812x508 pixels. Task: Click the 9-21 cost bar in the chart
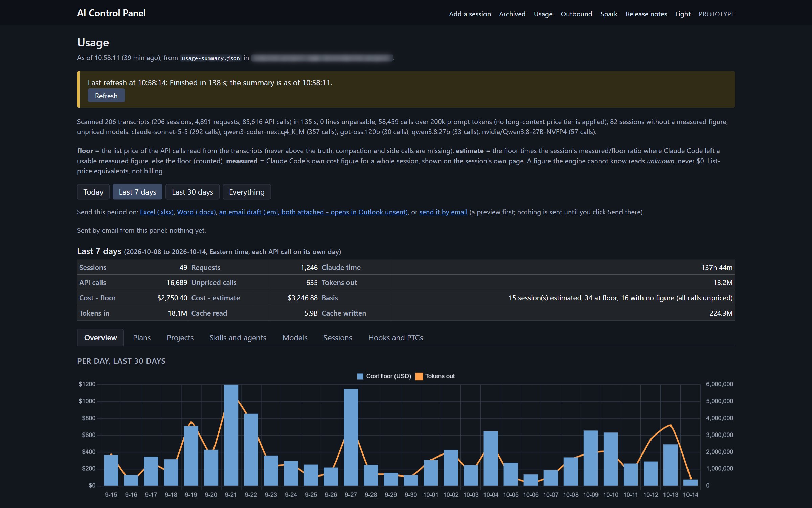point(231,435)
